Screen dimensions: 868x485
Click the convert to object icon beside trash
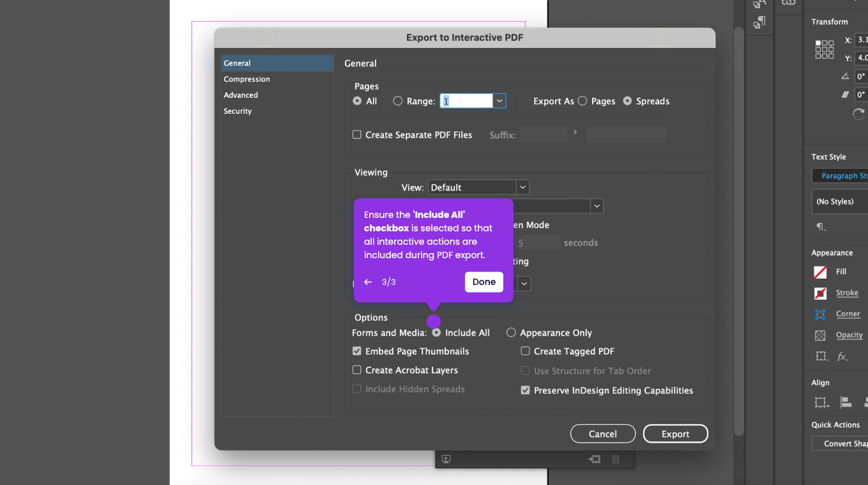(x=595, y=459)
